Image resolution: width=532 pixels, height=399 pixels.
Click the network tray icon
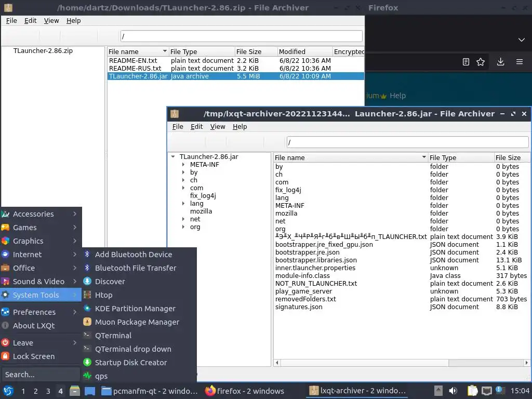[x=486, y=391]
